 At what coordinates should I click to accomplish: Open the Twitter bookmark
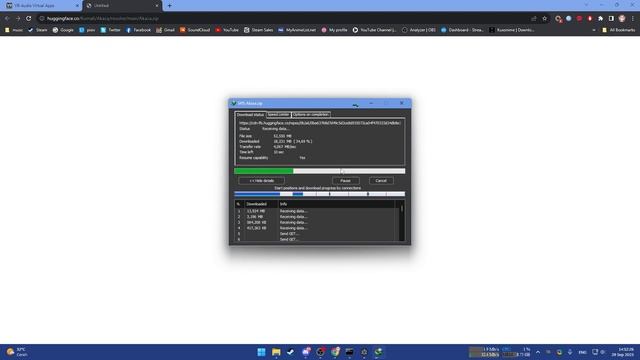click(x=110, y=30)
